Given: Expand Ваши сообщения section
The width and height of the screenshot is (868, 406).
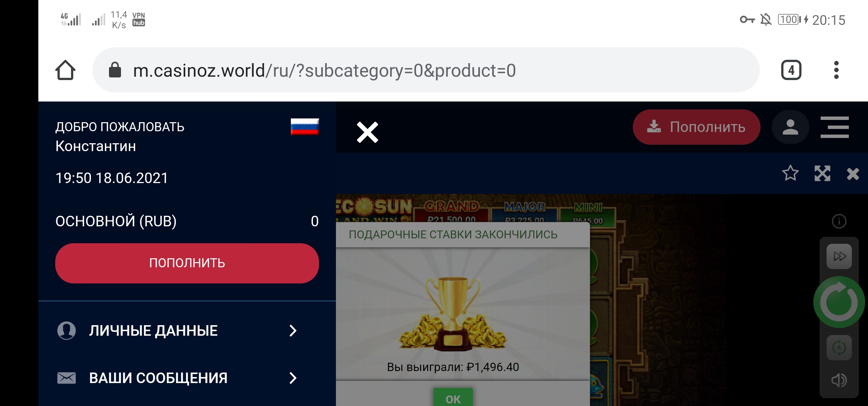Looking at the screenshot, I should pos(293,378).
